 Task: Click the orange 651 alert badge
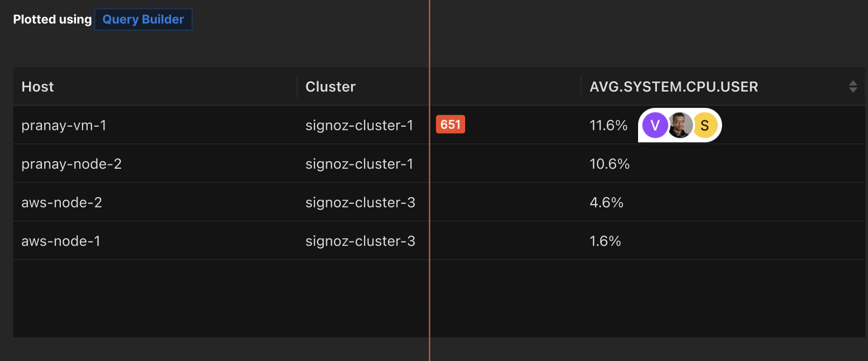click(450, 124)
